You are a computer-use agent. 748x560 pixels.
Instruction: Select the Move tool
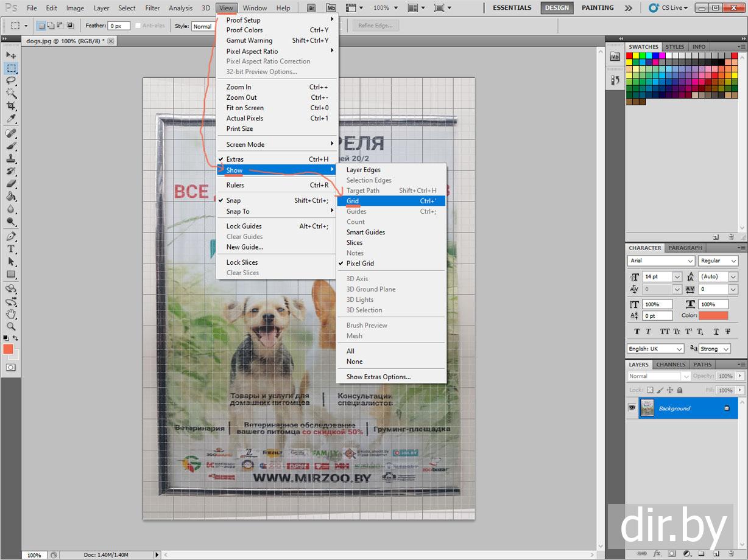pos(11,55)
